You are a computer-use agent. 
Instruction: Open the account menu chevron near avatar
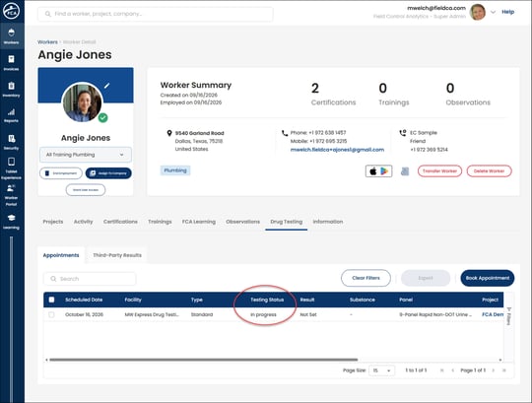[493, 12]
